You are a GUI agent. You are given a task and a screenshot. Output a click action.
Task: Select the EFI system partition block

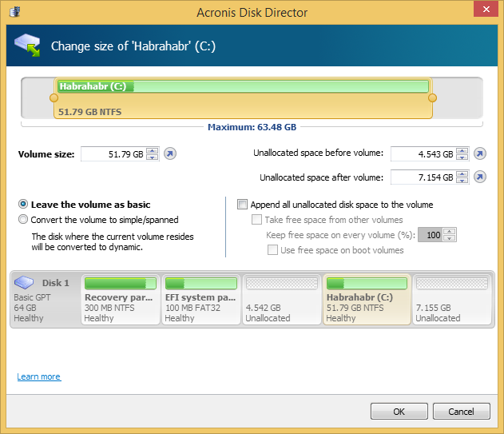click(201, 300)
